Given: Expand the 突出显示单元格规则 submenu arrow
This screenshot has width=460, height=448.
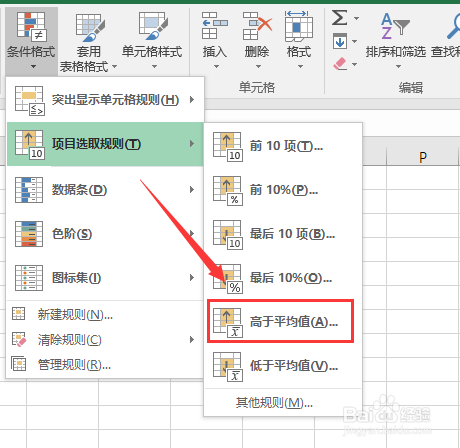Looking at the screenshot, I should [x=192, y=99].
